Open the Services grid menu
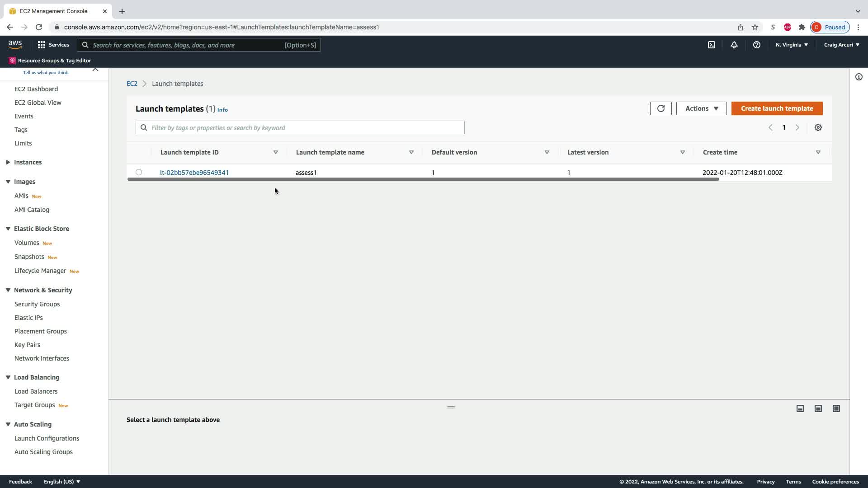This screenshot has width=868, height=488. [x=53, y=45]
